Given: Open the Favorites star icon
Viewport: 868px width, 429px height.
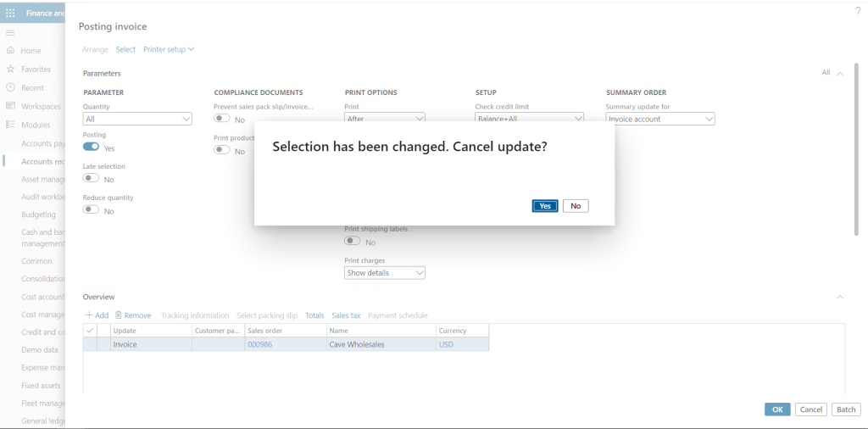Looking at the screenshot, I should 10,70.
